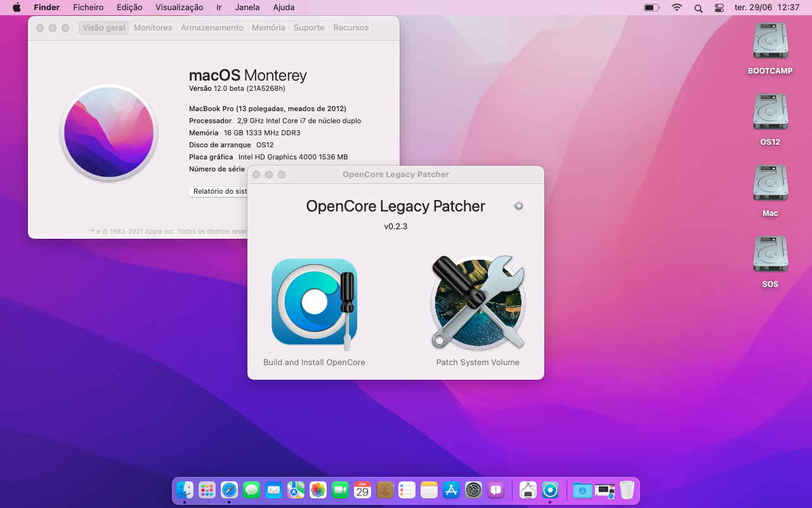Viewport: 812px width, 508px height.
Task: Open the Janela menu
Action: tap(247, 8)
